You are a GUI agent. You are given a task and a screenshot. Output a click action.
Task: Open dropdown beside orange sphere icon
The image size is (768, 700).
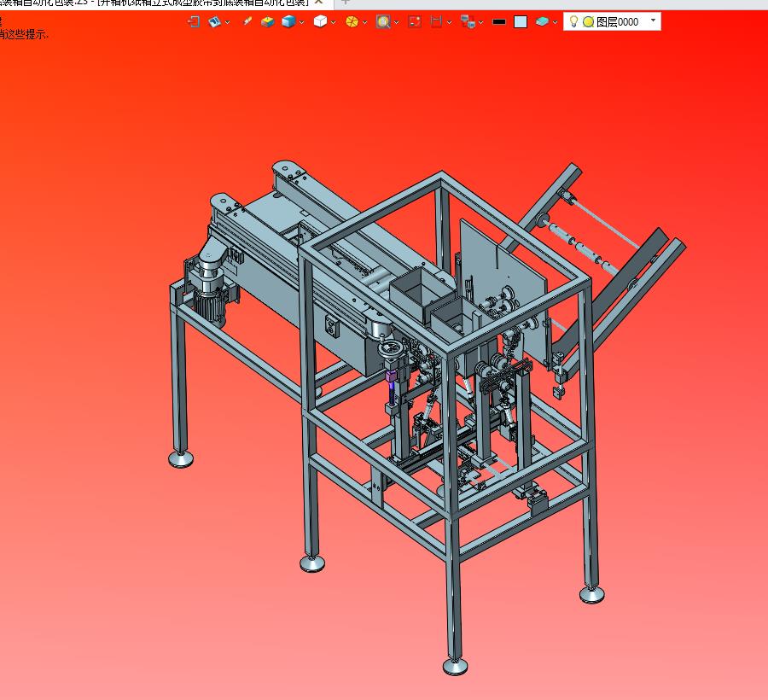tap(365, 22)
